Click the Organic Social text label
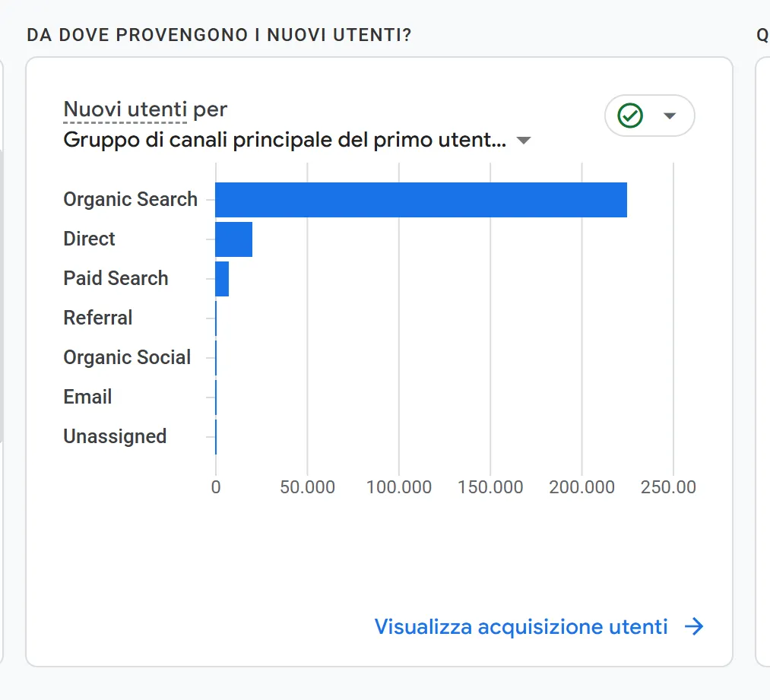 (x=127, y=358)
